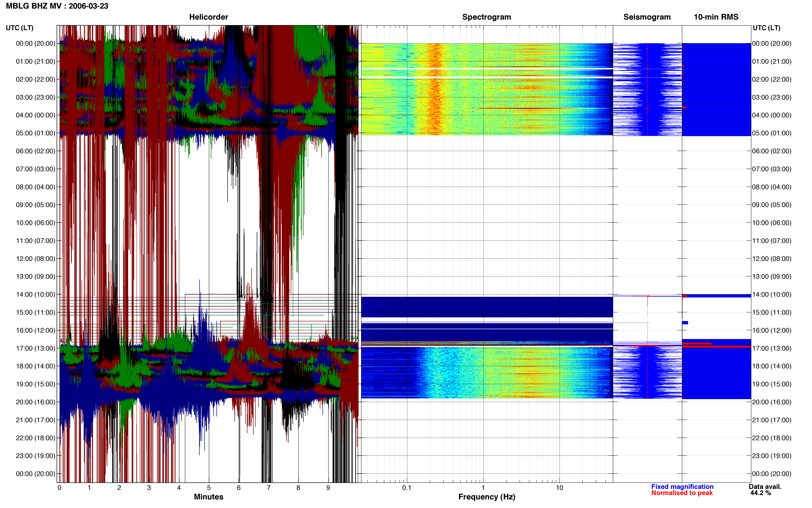Click the Minutes axis label

[x=209, y=497]
